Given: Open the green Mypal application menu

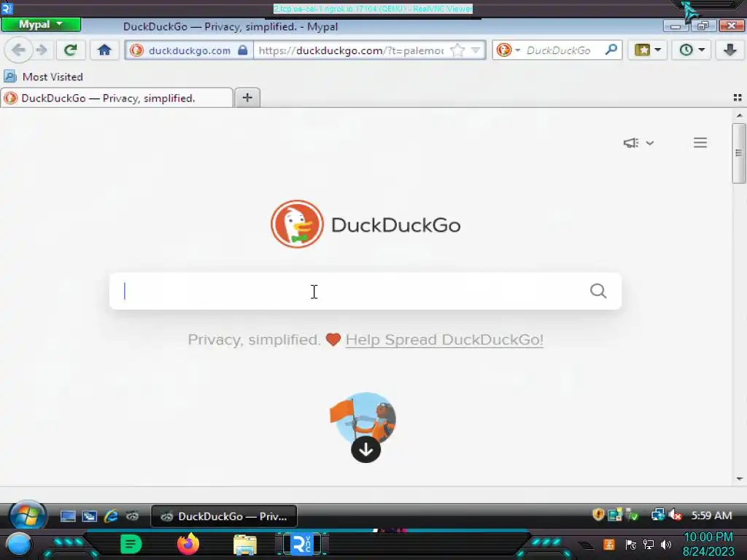Looking at the screenshot, I should tap(41, 25).
